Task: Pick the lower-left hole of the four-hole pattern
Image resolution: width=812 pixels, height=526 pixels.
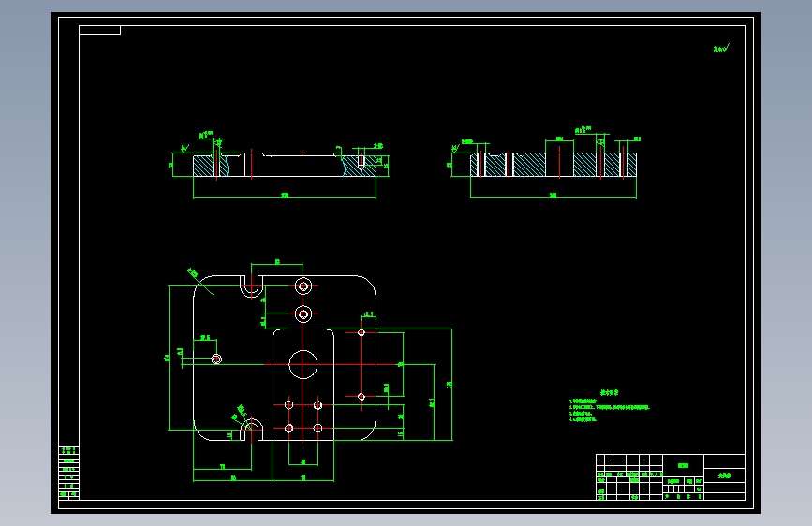Action: tap(289, 428)
